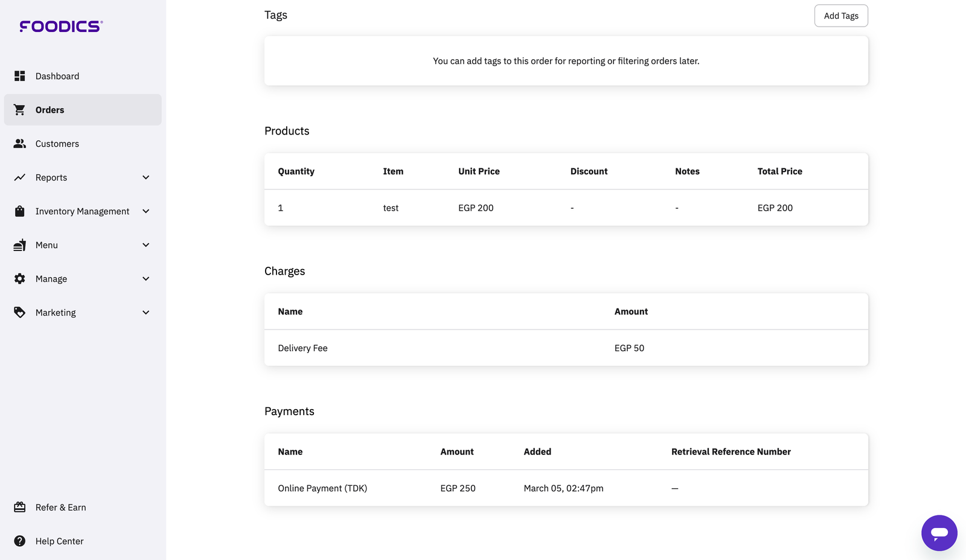Click the Products section heading
The width and height of the screenshot is (966, 560).
pyautogui.click(x=287, y=131)
